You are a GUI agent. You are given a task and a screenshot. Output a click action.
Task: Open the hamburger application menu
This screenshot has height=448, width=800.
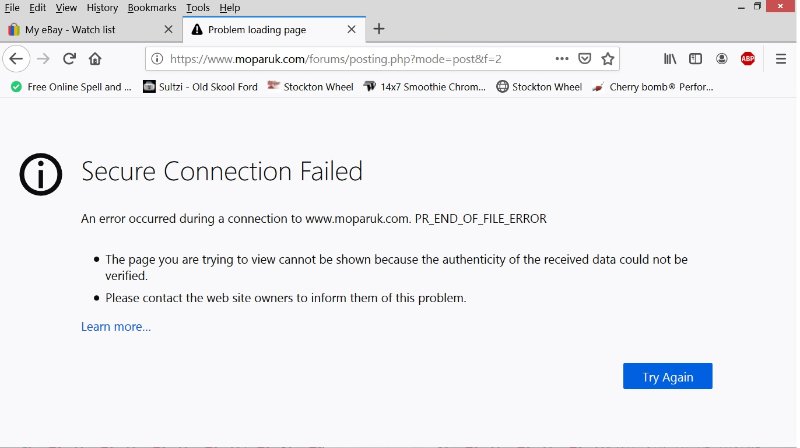click(781, 58)
